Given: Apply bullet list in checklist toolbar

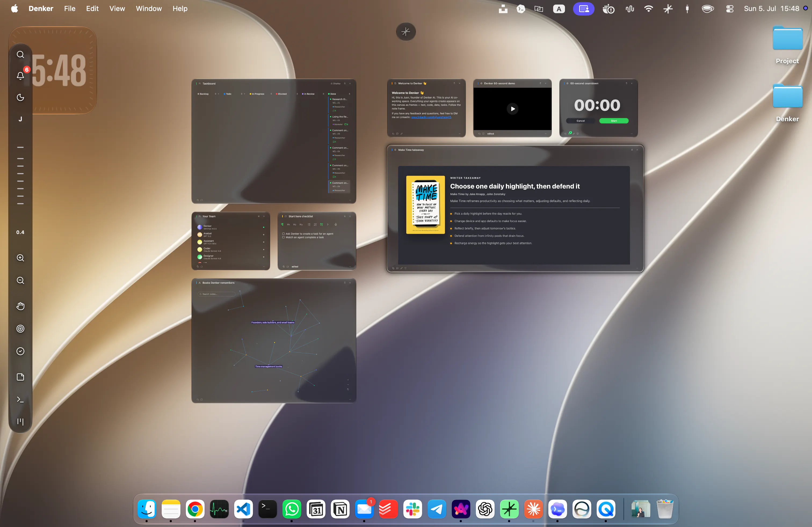Looking at the screenshot, I should click(309, 224).
